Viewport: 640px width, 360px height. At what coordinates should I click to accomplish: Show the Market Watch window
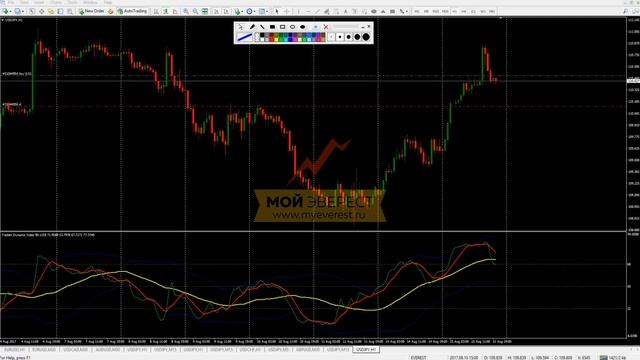[x=31, y=11]
